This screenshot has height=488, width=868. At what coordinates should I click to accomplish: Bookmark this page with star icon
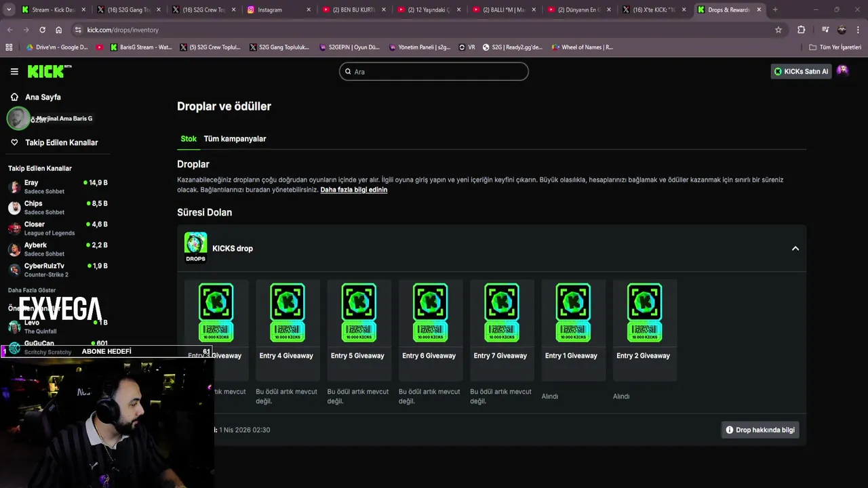point(778,30)
